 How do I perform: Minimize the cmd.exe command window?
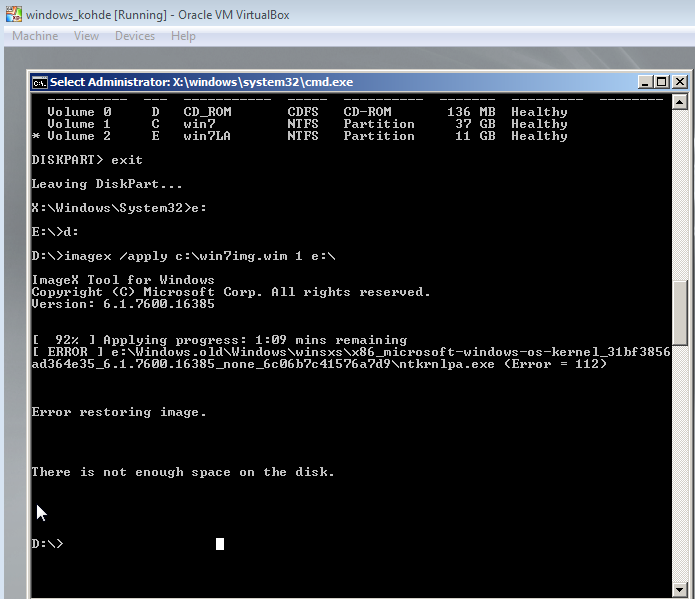pyautogui.click(x=645, y=82)
